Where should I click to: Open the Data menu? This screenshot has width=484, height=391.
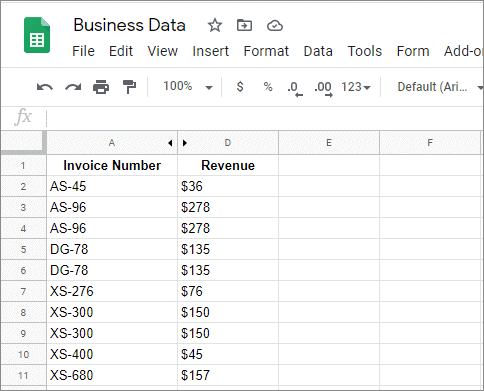click(x=318, y=51)
